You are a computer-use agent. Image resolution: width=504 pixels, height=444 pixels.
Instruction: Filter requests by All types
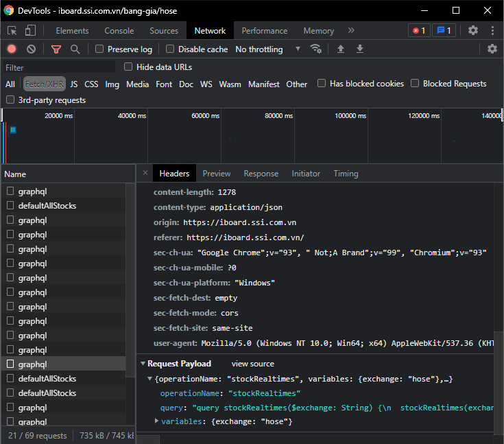coord(10,84)
